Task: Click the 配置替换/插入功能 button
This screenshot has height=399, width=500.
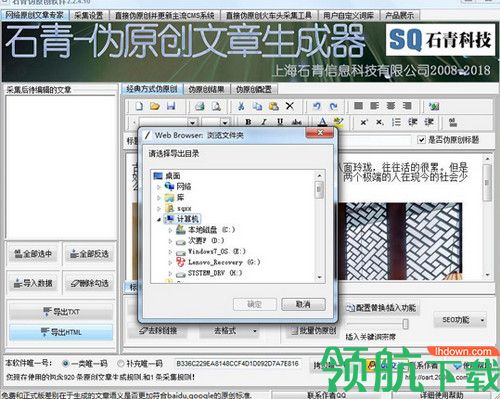Action: (382, 308)
